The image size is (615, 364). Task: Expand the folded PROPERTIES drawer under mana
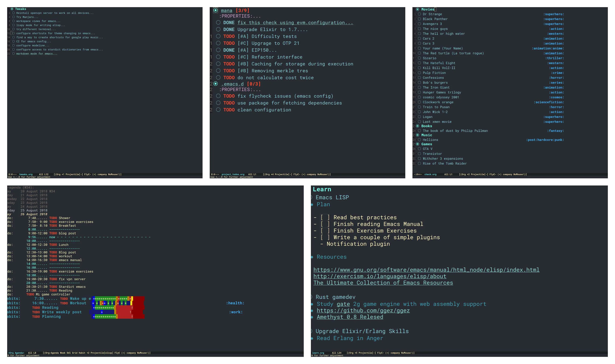[x=240, y=16]
